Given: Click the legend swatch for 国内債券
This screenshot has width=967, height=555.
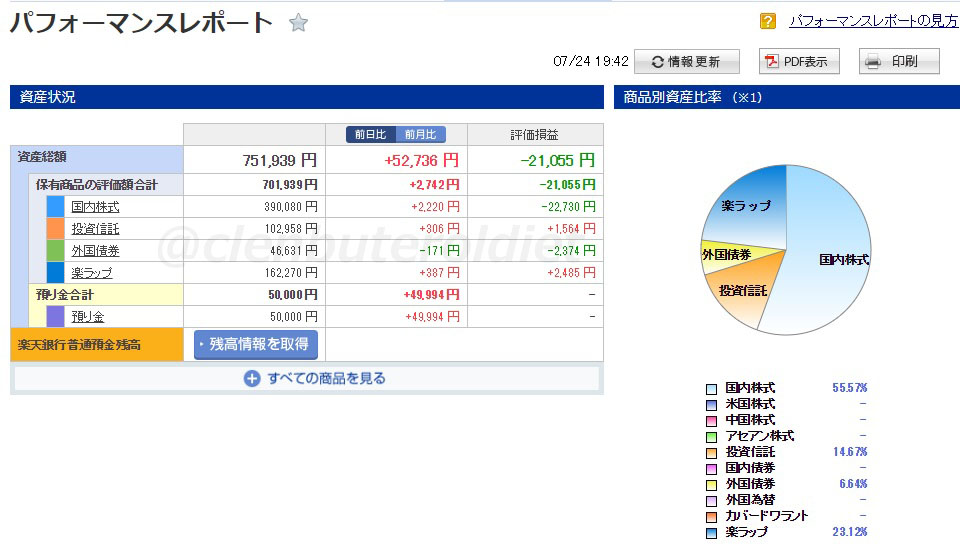Looking at the screenshot, I should [x=711, y=469].
